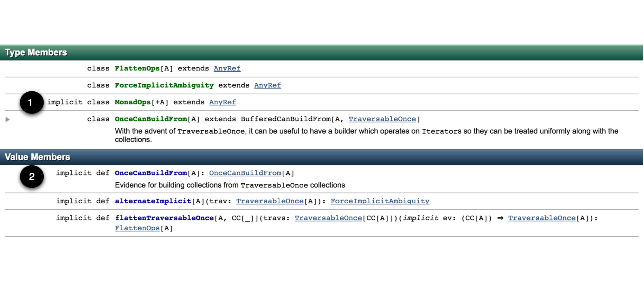Image resolution: width=644 pixels, height=282 pixels.
Task: Follow the FlattenOps return type link
Action: (137, 228)
